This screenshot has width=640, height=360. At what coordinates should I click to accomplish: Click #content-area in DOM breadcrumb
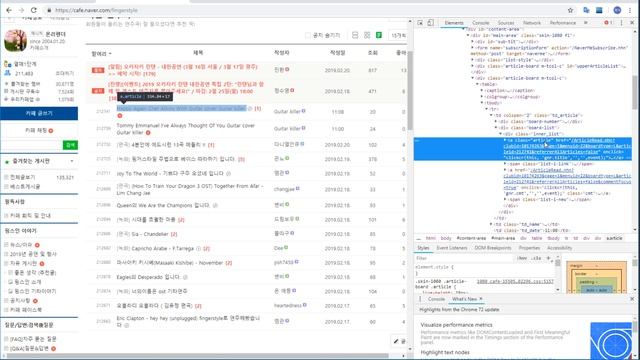click(x=471, y=238)
